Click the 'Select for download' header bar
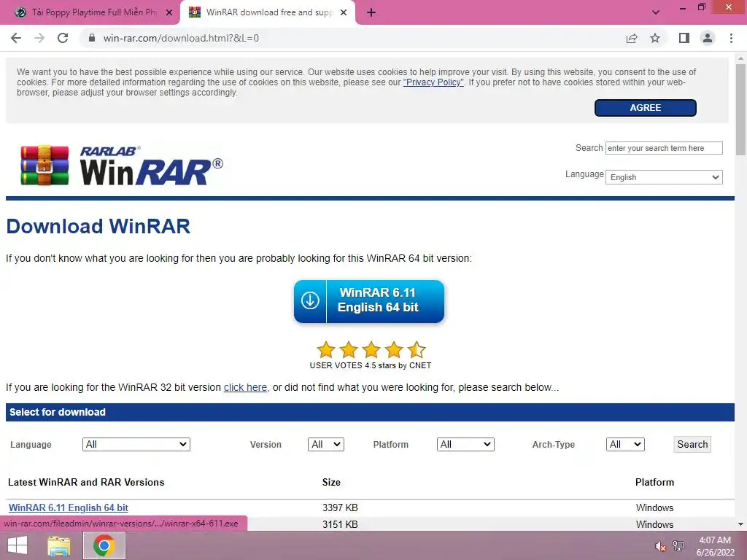The image size is (747, 560). [x=370, y=413]
